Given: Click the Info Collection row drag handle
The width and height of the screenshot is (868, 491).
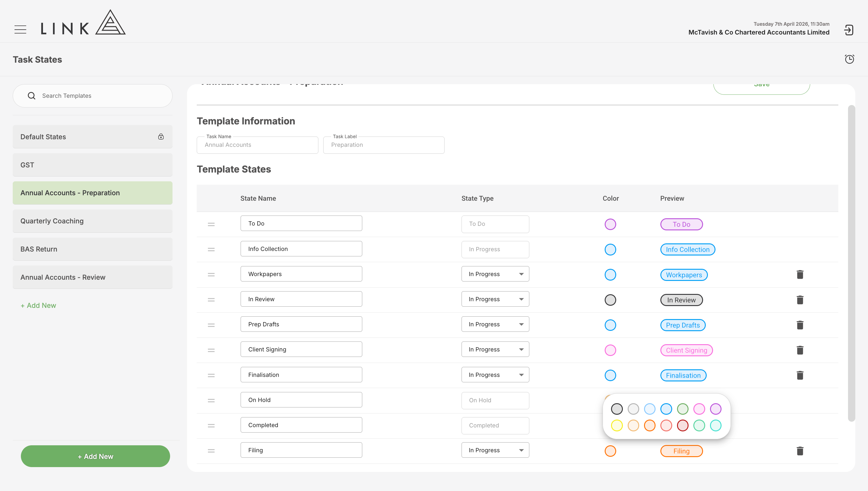Looking at the screenshot, I should (211, 249).
